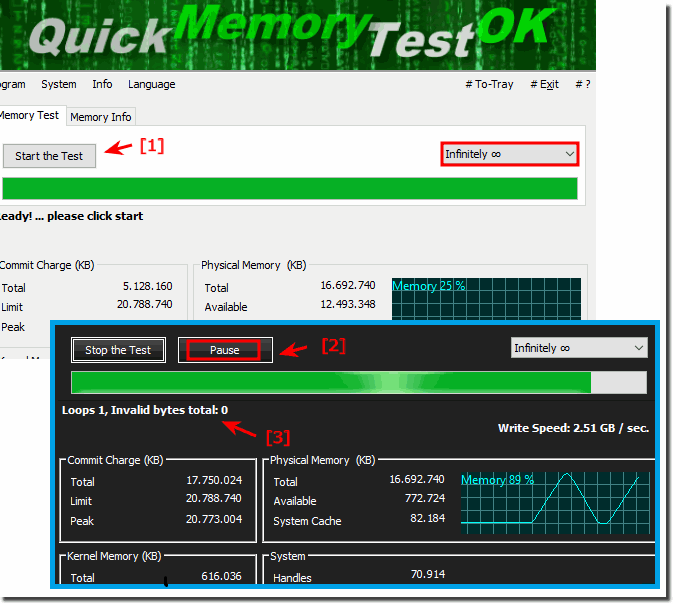The height and width of the screenshot is (604, 673).
Task: Pause the running memory test
Action: 224,350
